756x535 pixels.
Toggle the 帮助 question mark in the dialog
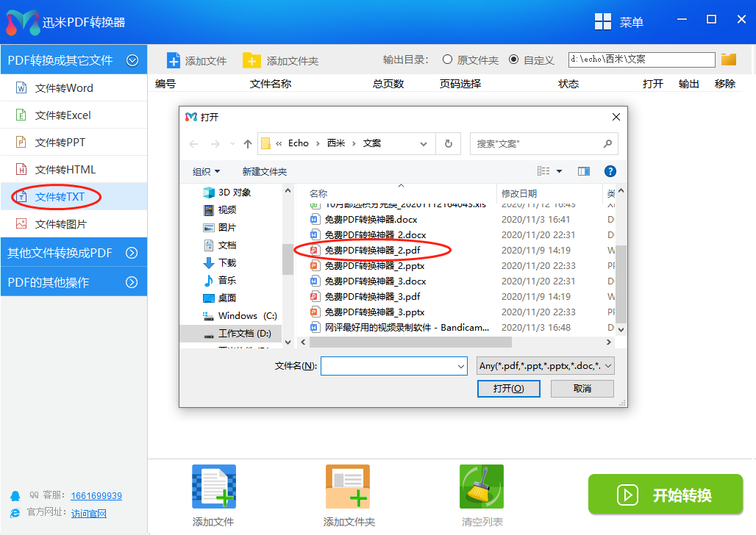tap(610, 171)
